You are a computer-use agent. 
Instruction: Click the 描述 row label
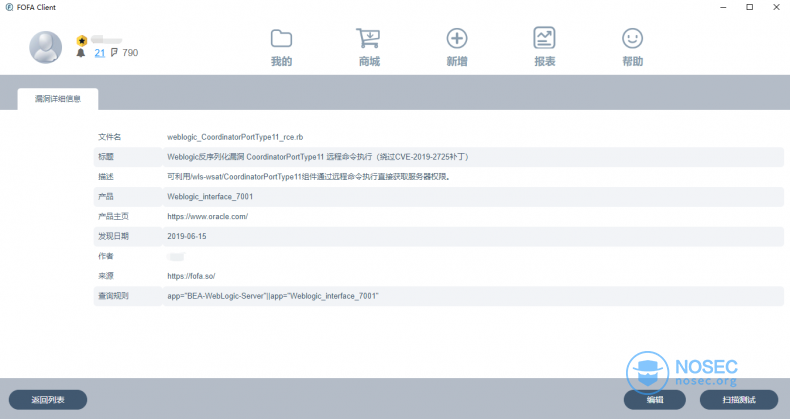[106, 177]
